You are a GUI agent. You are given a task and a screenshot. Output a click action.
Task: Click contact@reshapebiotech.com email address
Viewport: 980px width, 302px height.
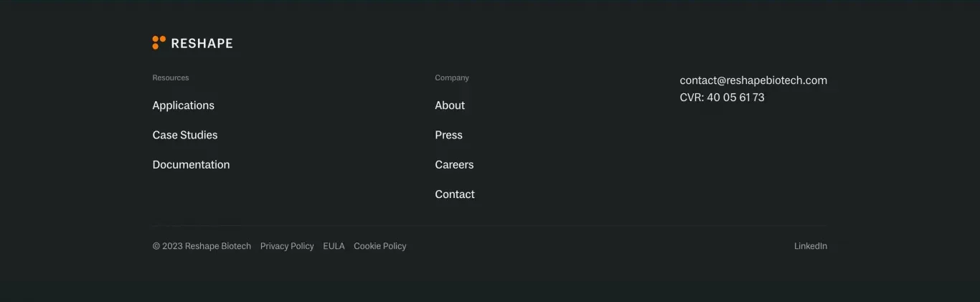coord(753,80)
